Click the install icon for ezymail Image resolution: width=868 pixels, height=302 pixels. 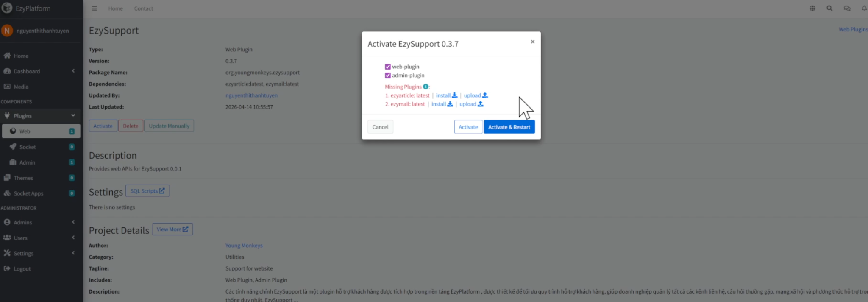tap(450, 104)
